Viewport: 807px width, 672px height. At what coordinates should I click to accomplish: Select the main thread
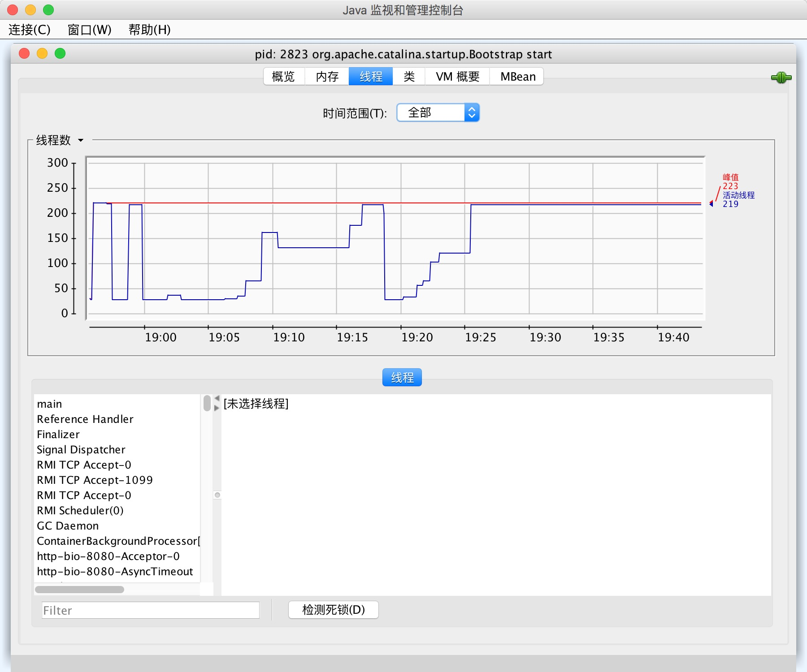pos(117,404)
